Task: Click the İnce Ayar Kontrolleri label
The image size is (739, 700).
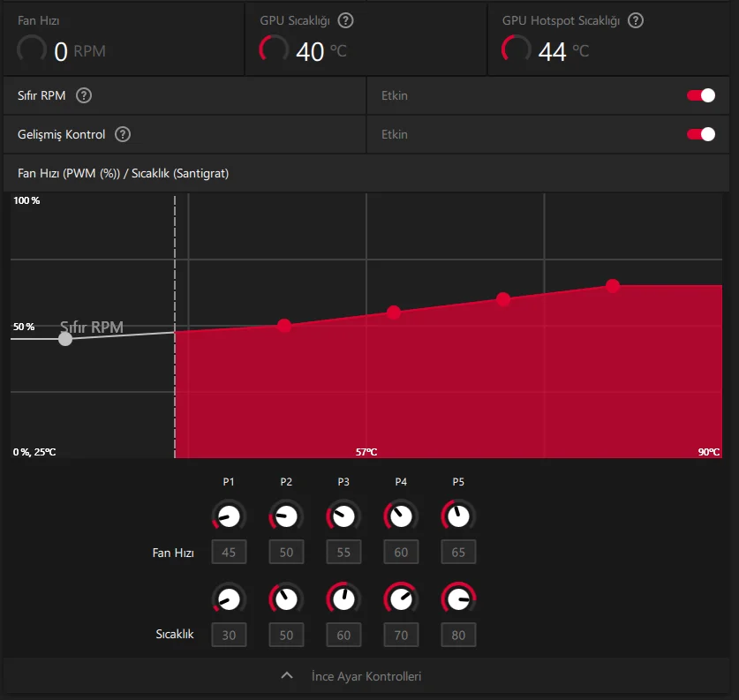Action: 366,676
